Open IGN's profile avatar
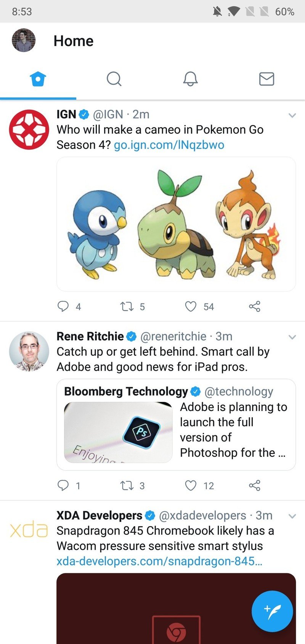 coord(29,130)
